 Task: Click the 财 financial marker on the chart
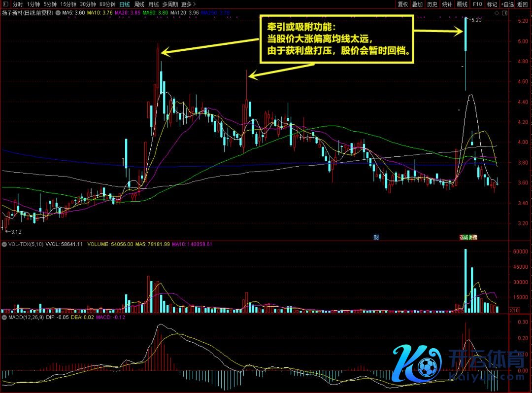click(x=376, y=237)
